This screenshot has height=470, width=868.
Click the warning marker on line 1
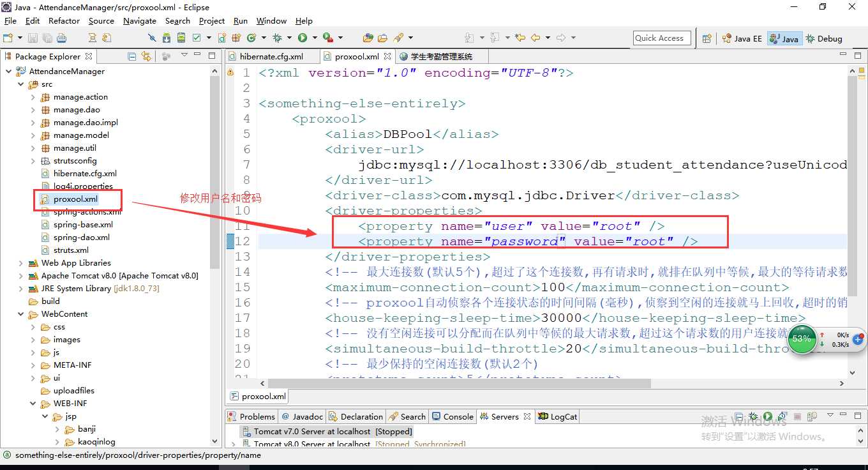230,72
